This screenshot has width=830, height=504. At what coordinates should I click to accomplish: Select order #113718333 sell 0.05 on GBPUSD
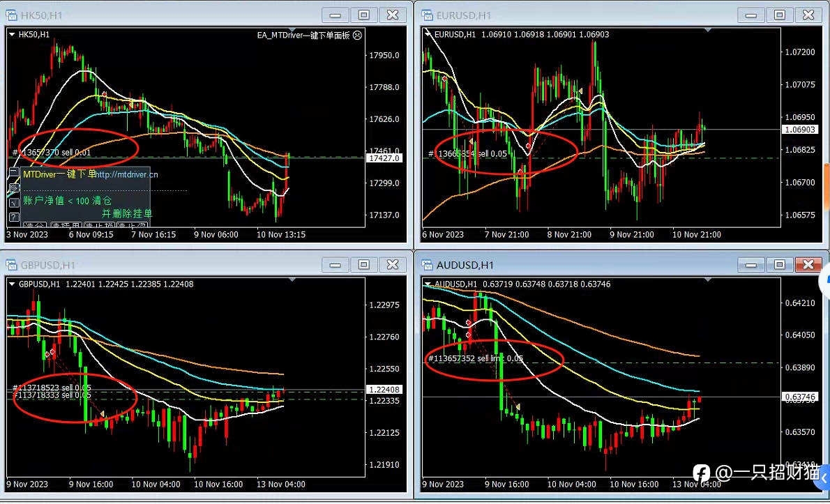(x=52, y=395)
